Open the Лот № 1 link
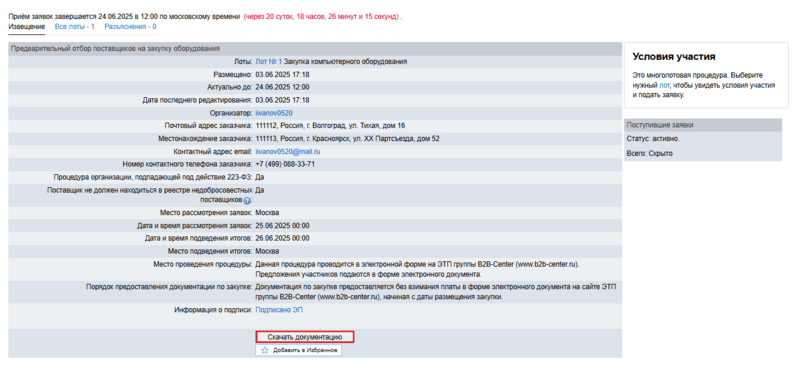 (268, 62)
